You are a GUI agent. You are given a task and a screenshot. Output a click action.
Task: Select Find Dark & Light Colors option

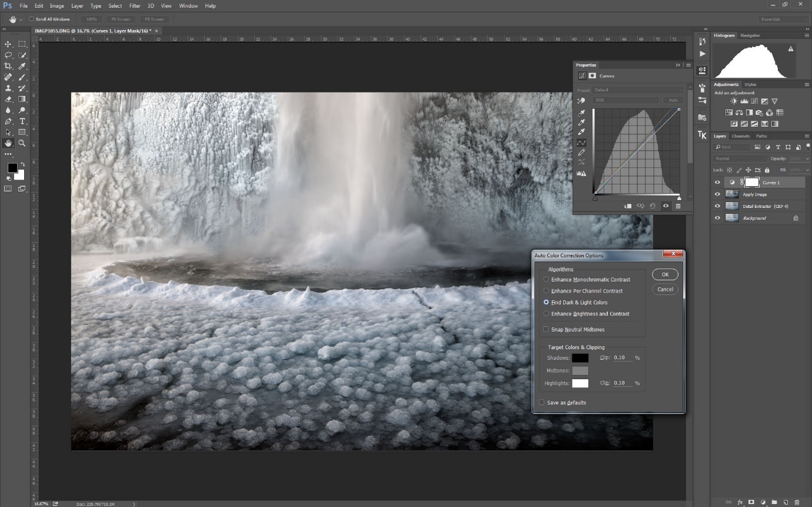pyautogui.click(x=546, y=302)
